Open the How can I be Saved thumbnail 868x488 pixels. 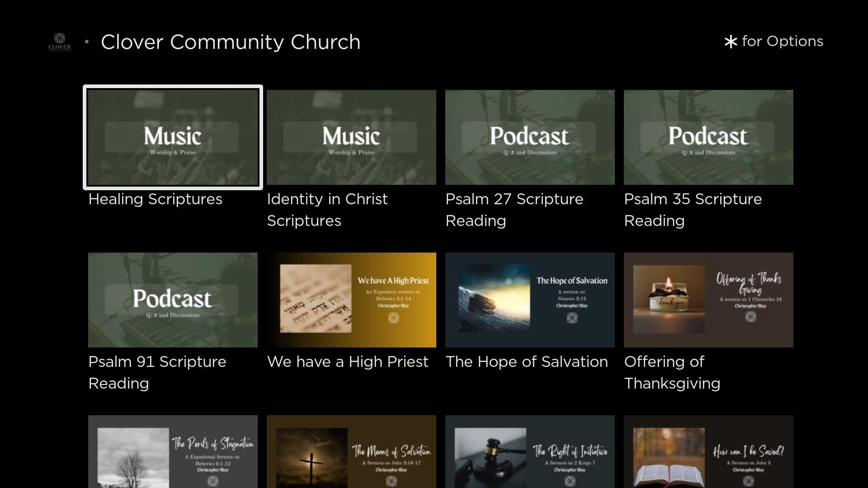pos(708,451)
